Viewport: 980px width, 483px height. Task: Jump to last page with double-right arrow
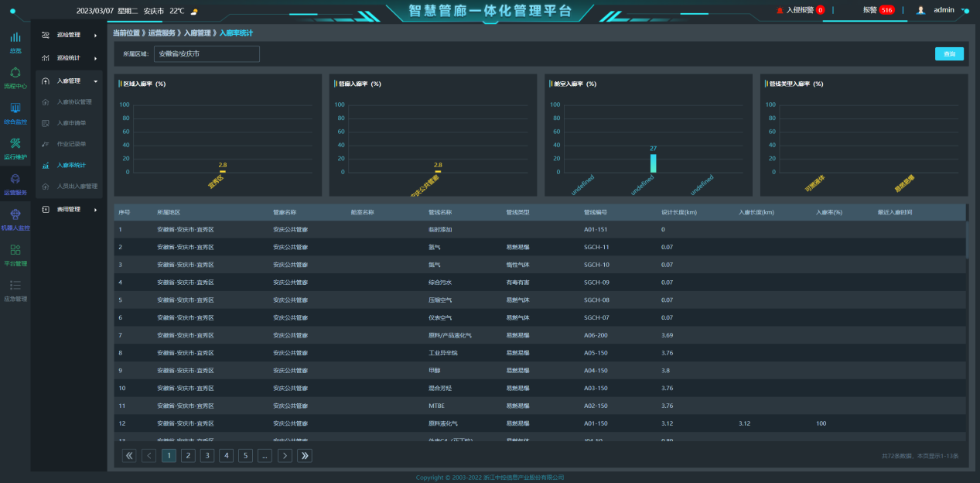coord(305,456)
